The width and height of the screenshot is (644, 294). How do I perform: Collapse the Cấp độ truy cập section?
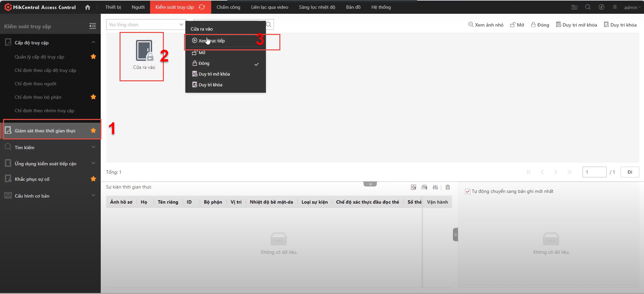click(x=93, y=42)
